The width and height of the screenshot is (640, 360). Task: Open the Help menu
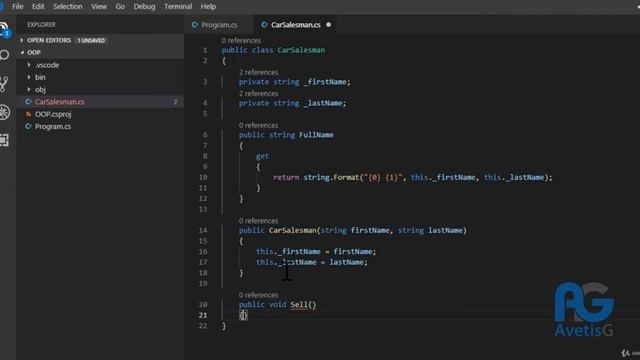[208, 7]
